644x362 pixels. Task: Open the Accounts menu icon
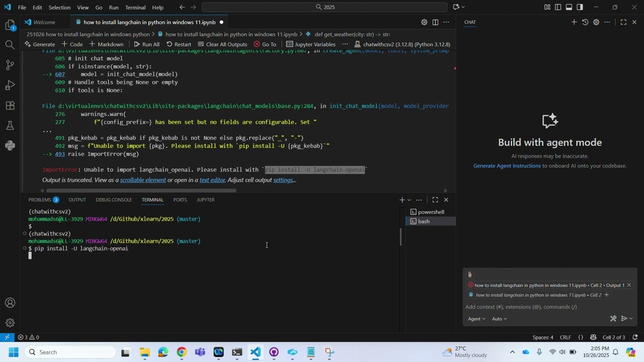coord(10,303)
